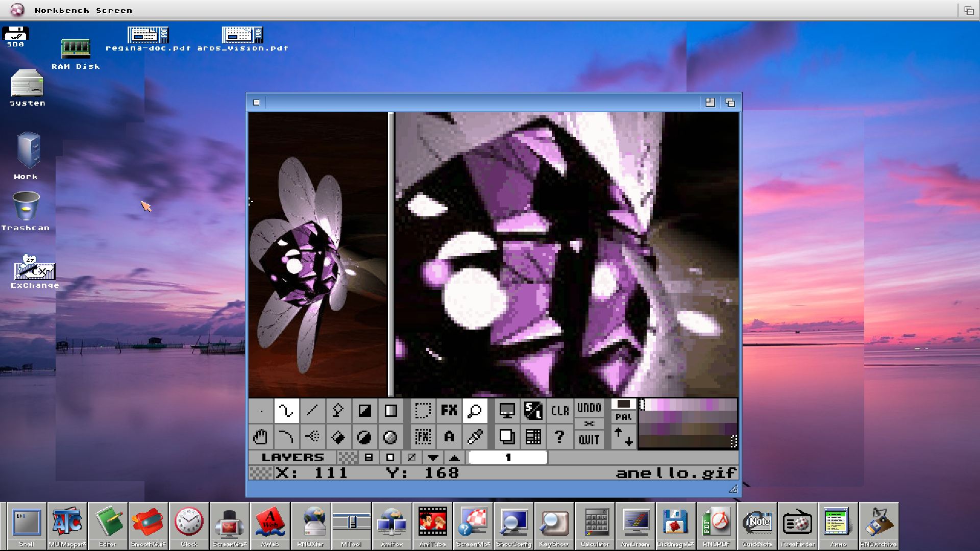
Task: Select the airbrush spray tool
Action: point(312,437)
